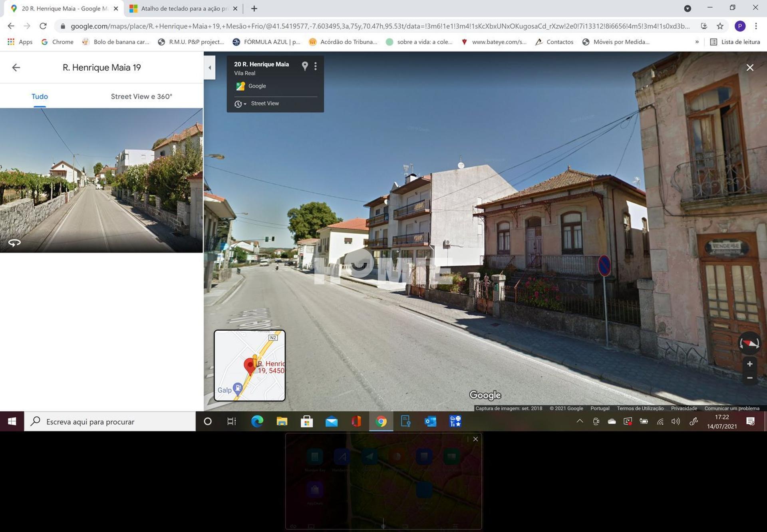Show hidden system tray icons
This screenshot has width=767, height=532.
pos(580,421)
